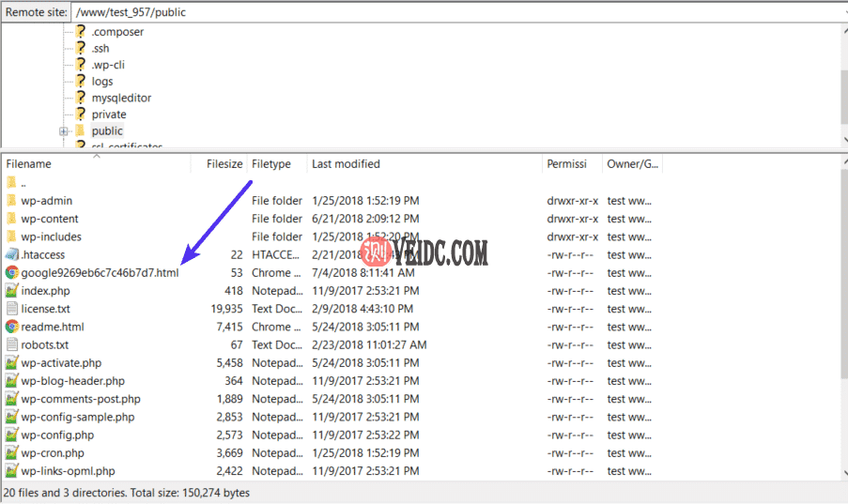The width and height of the screenshot is (848, 504).
Task: Click the parent directory '..' folder icon
Action: click(11, 182)
